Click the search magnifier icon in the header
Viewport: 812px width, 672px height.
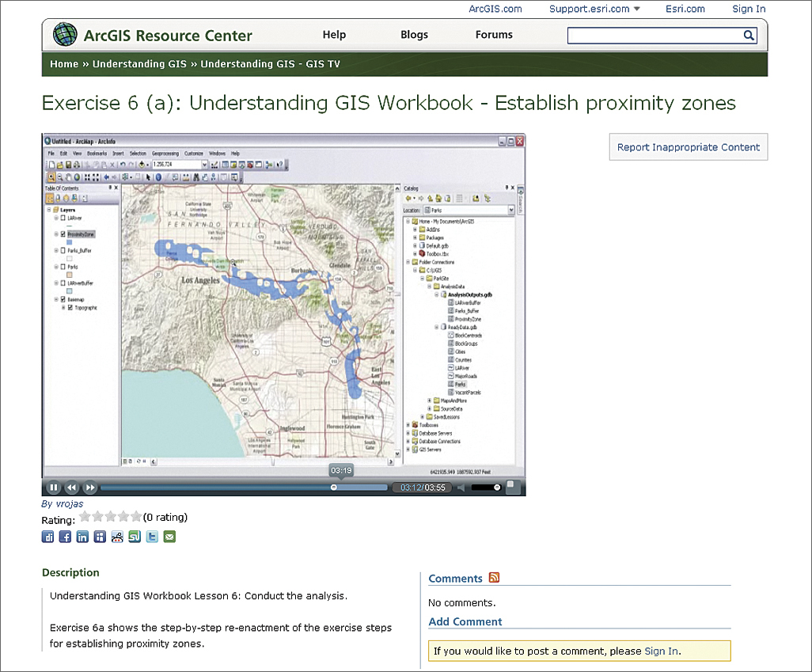click(x=749, y=36)
